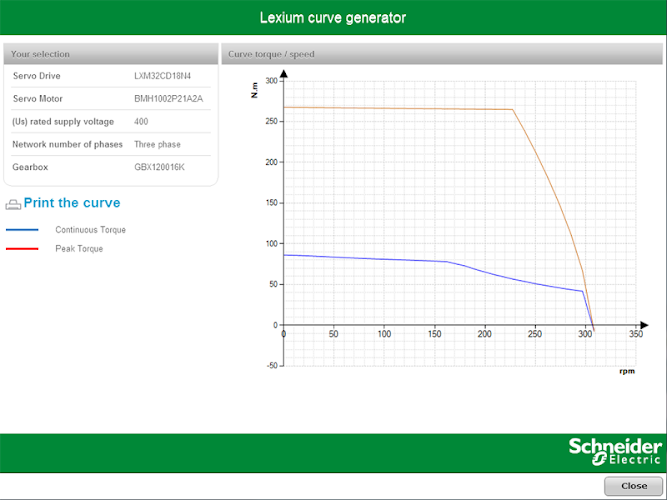The height and width of the screenshot is (500, 667).
Task: Select the Network number of phases label
Action: [x=67, y=144]
